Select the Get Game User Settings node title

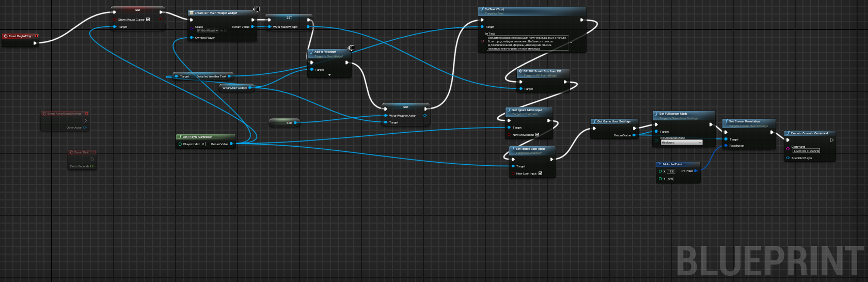[614, 121]
